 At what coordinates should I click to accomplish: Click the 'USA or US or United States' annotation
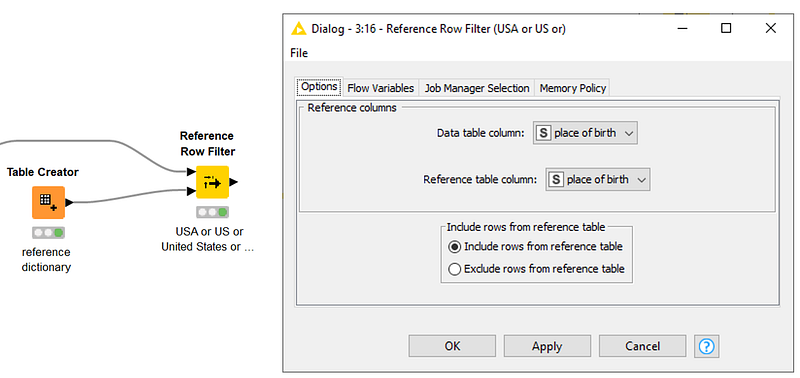coord(208,239)
